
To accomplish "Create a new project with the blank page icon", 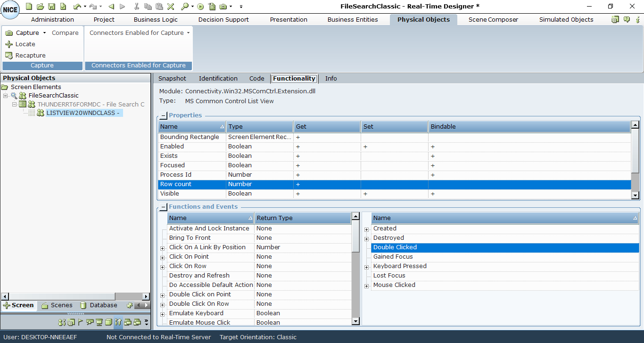I will [x=29, y=7].
